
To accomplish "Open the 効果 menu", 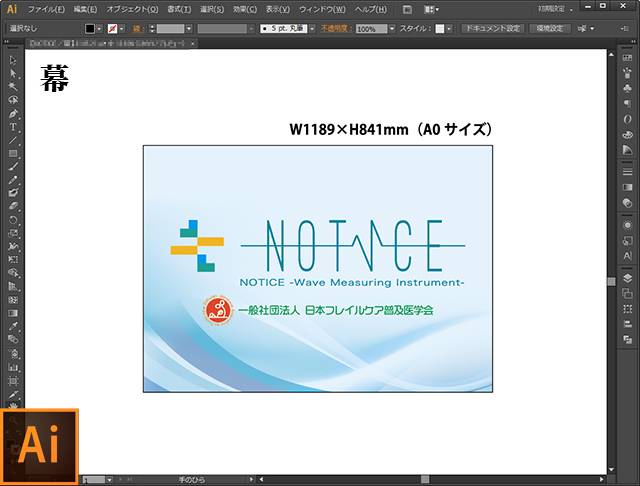I will point(245,9).
